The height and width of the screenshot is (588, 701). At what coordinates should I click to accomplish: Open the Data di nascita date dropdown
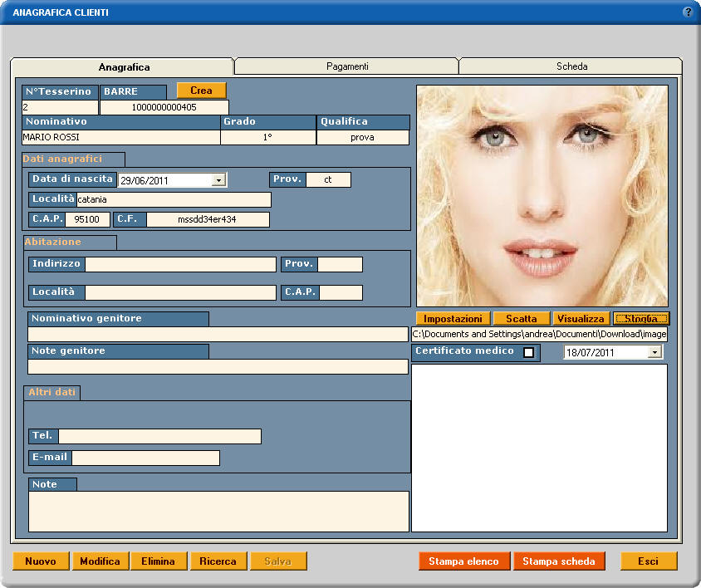(x=218, y=180)
